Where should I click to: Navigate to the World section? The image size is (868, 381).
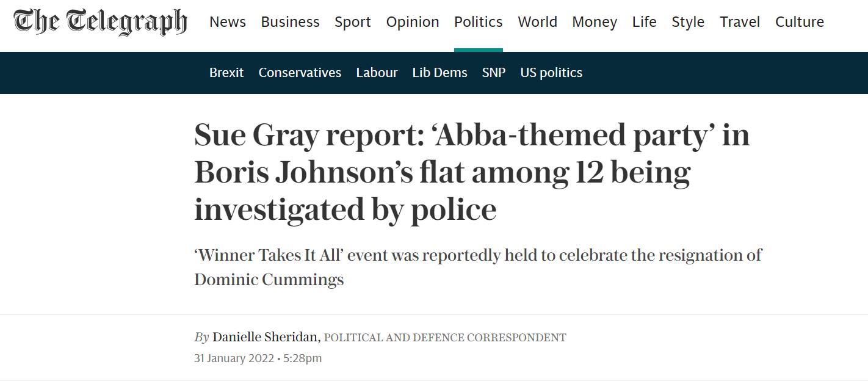[537, 22]
